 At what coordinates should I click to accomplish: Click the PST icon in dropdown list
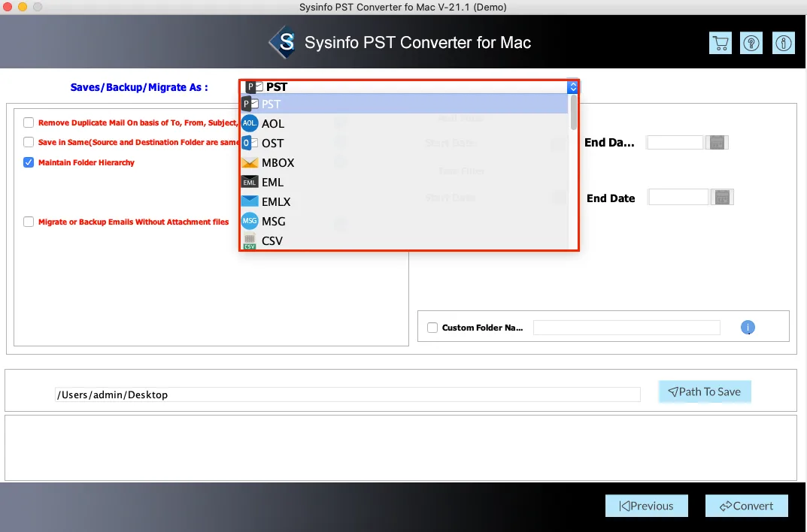pyautogui.click(x=250, y=104)
